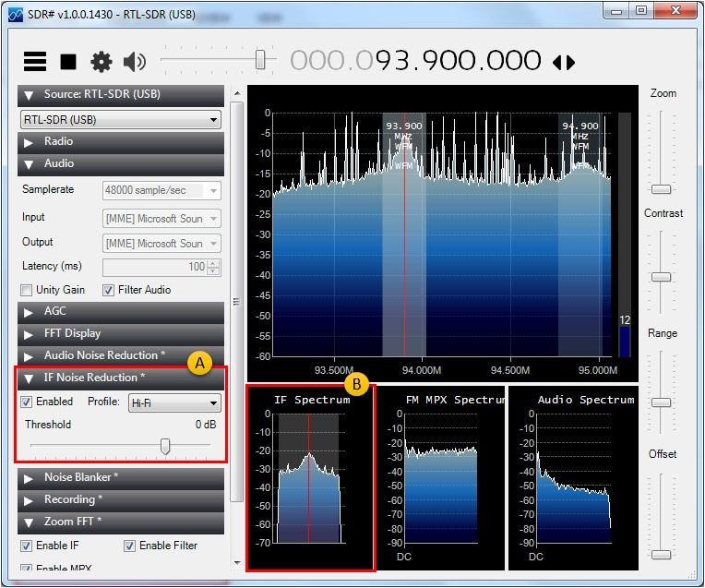
Task: Open the hamburger main menu
Action: pyautogui.click(x=35, y=61)
